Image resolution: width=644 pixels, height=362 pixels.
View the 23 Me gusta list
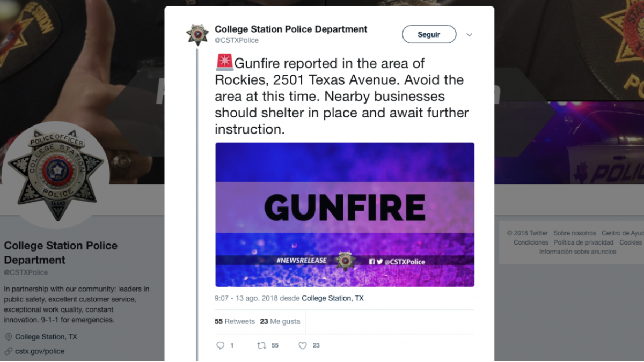[280, 321]
